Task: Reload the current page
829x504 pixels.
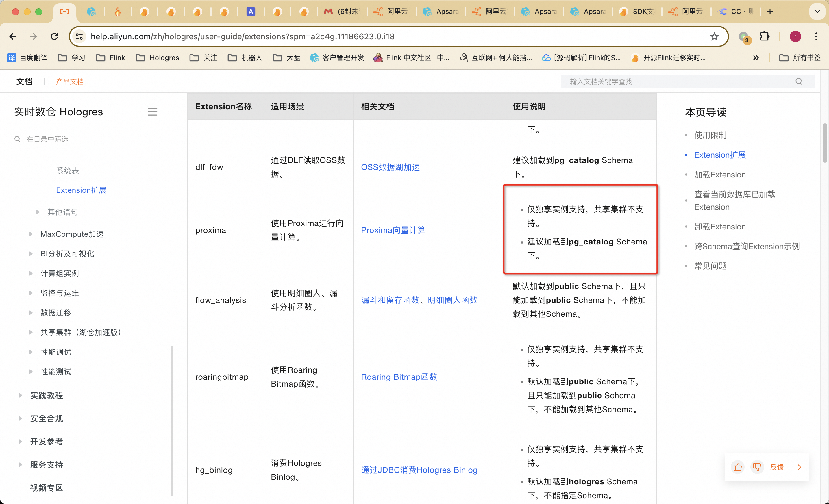Action: (54, 36)
